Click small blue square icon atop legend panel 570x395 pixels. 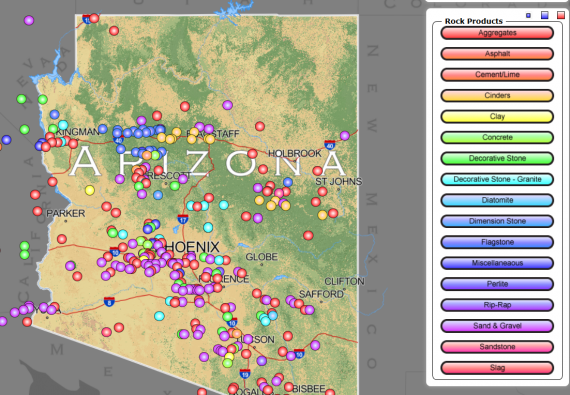(x=528, y=15)
